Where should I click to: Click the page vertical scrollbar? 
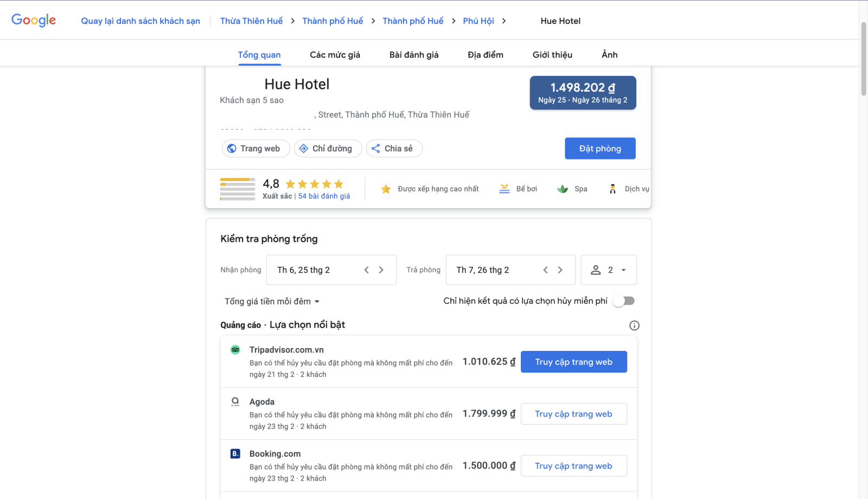click(864, 59)
